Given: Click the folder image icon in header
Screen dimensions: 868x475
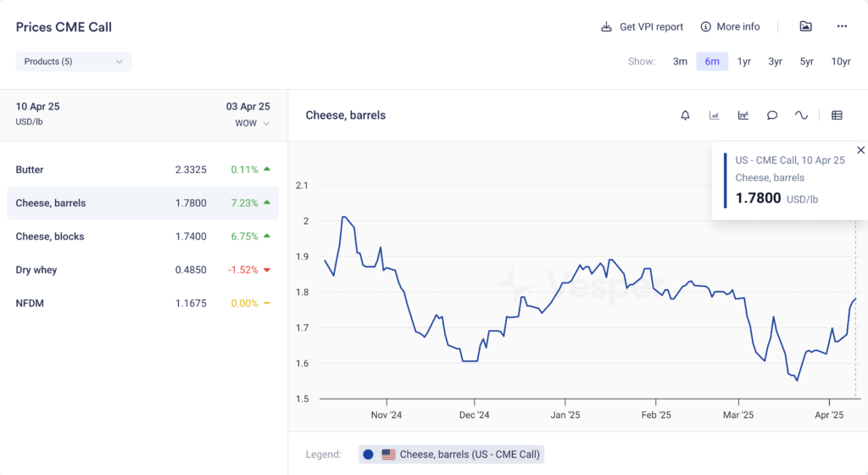Looking at the screenshot, I should pos(805,26).
